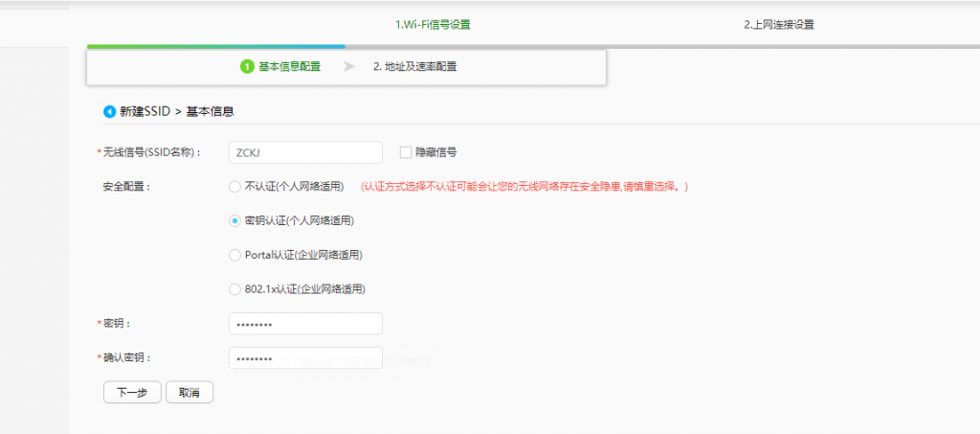Click the blue back arrow beside 新建SSID
Screen dimensions: 980x434
coord(109,111)
